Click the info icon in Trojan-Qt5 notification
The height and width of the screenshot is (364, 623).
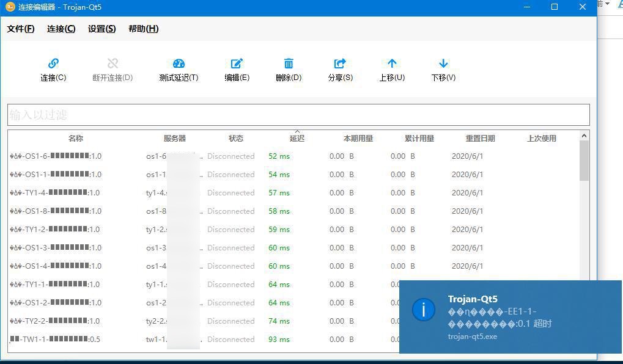424,309
